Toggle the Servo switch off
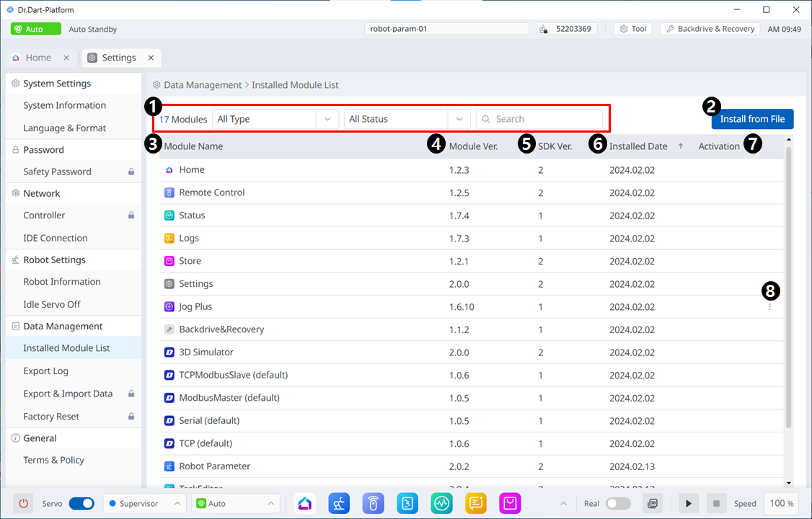 (x=81, y=503)
